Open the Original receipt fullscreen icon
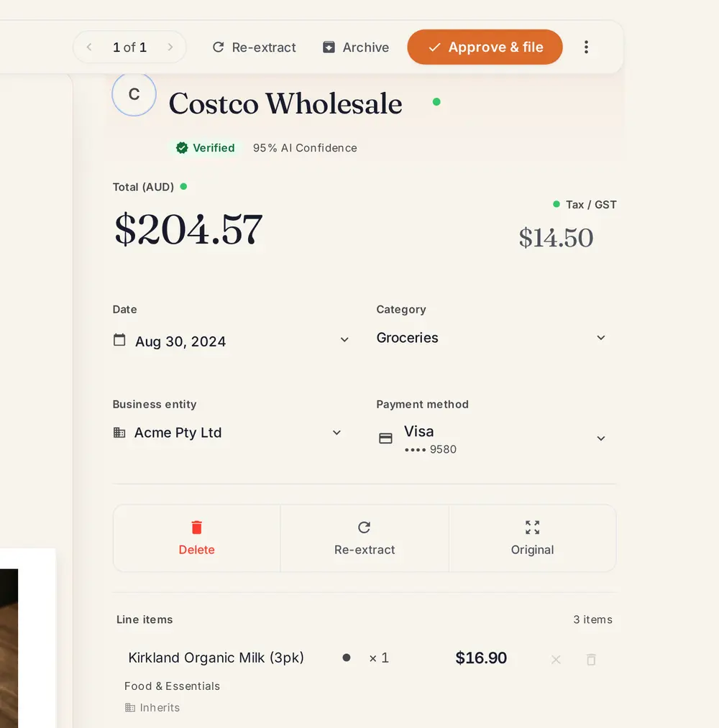Viewport: 719px width, 728px height. [532, 527]
